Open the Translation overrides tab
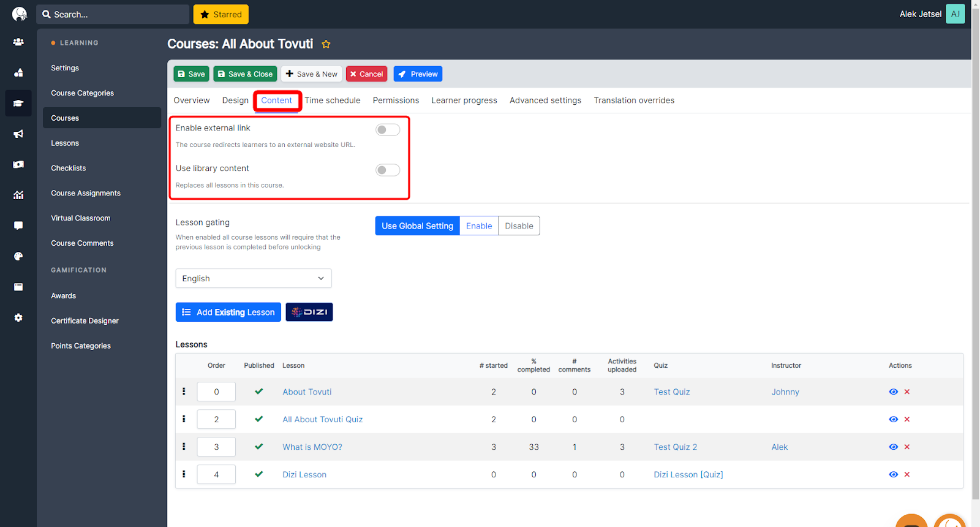 (634, 100)
